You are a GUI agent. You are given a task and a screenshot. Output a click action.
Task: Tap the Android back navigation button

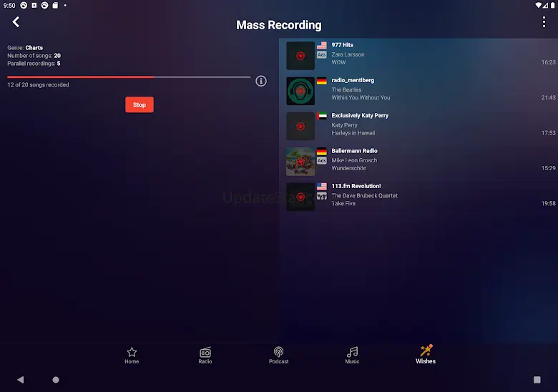[x=20, y=380]
